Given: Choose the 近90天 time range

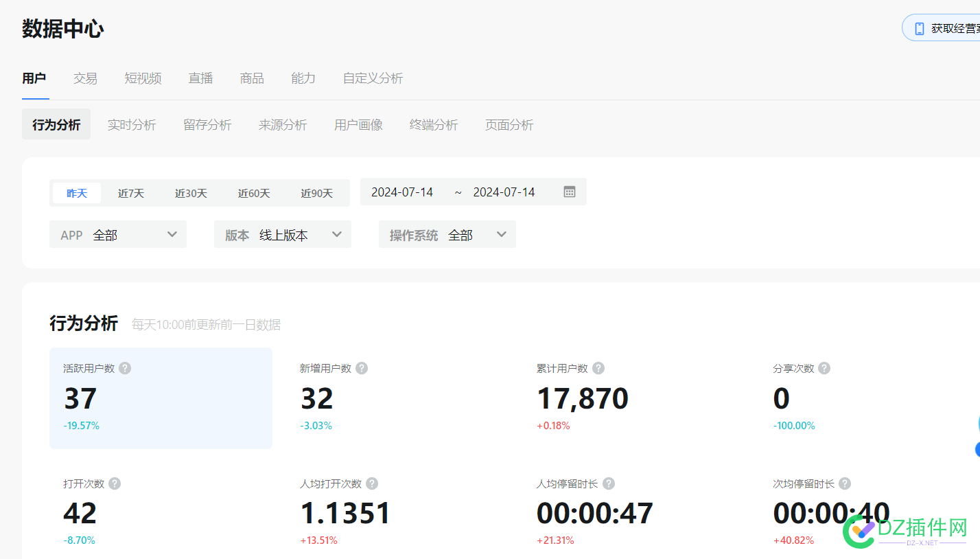Looking at the screenshot, I should [316, 193].
